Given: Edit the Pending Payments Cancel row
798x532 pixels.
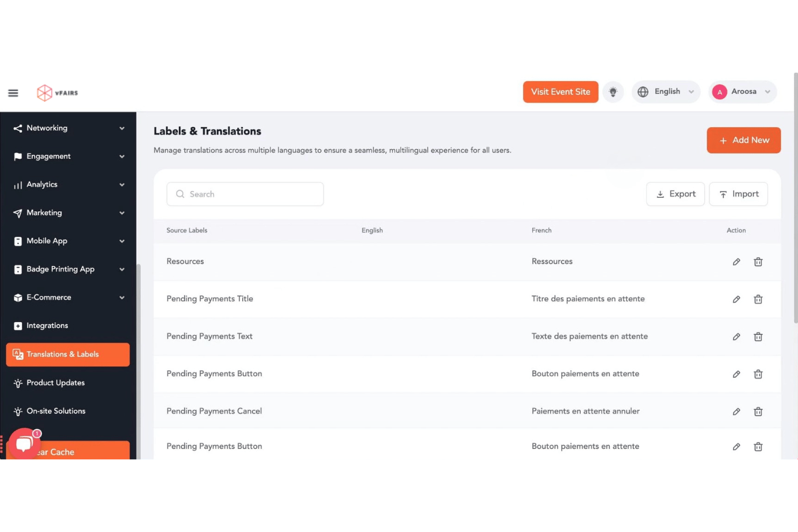Looking at the screenshot, I should (737, 412).
